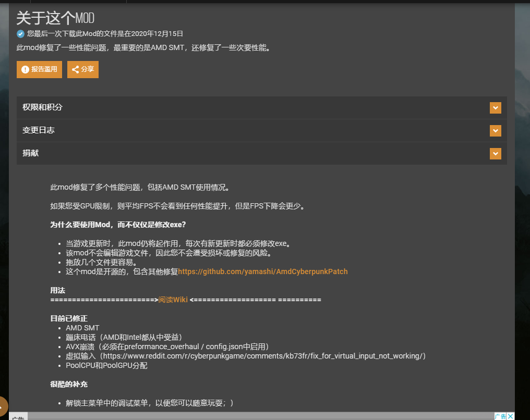Click the blue verified checkmark icon
Viewport: 530px width, 420px height.
pos(20,34)
